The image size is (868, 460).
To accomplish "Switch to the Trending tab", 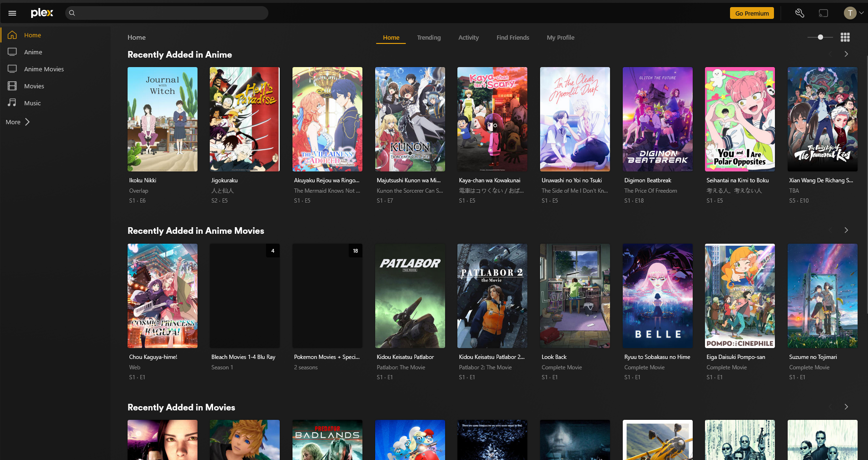I will point(429,38).
